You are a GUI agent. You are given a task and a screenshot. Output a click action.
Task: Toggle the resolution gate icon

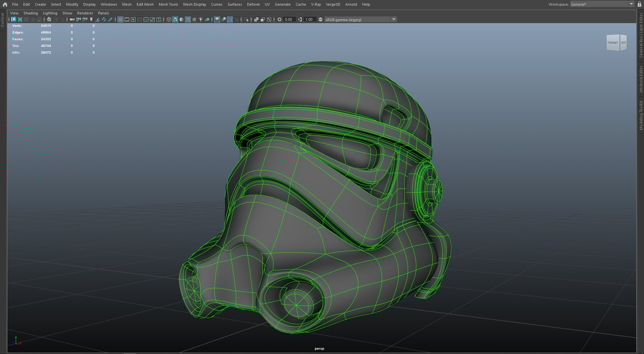click(133, 20)
